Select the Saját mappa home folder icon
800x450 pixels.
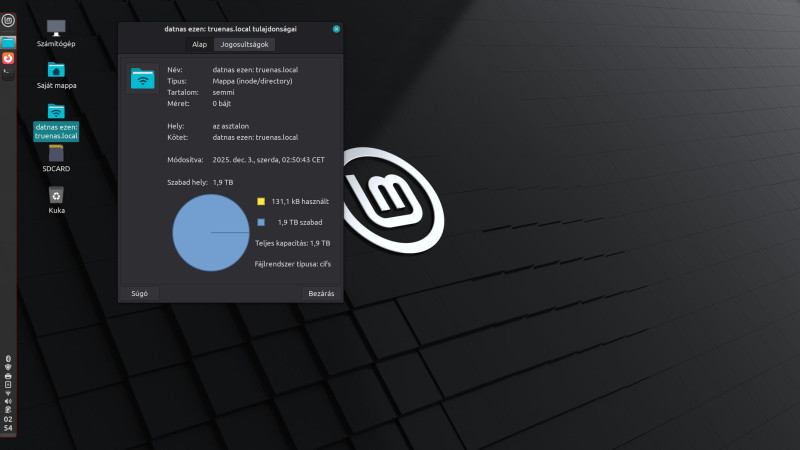56,76
